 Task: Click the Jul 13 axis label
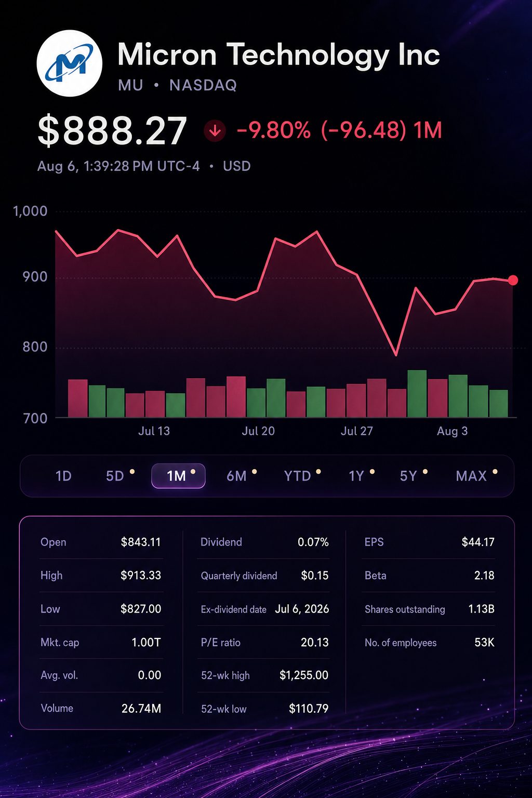pyautogui.click(x=154, y=431)
